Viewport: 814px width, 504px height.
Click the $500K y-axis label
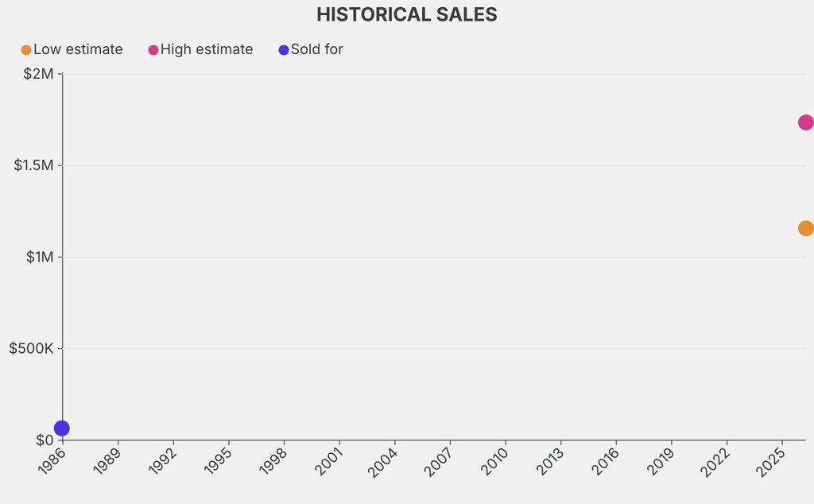click(x=31, y=348)
